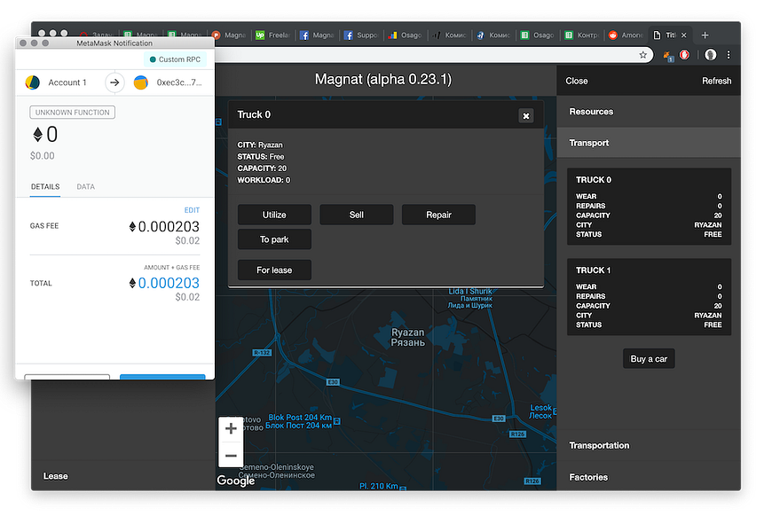Click the total 0.000203 amount in MetaMask
The height and width of the screenshot is (532, 772).
pyautogui.click(x=164, y=283)
